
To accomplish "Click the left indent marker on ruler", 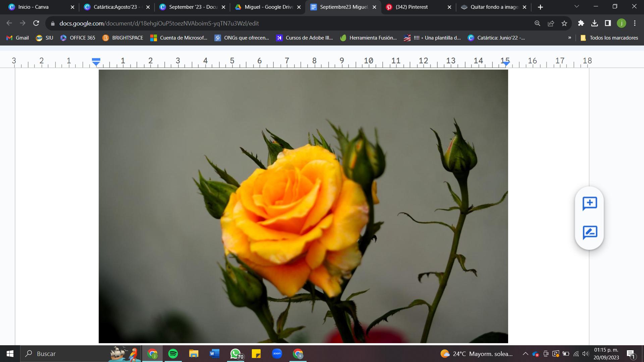I will click(96, 62).
